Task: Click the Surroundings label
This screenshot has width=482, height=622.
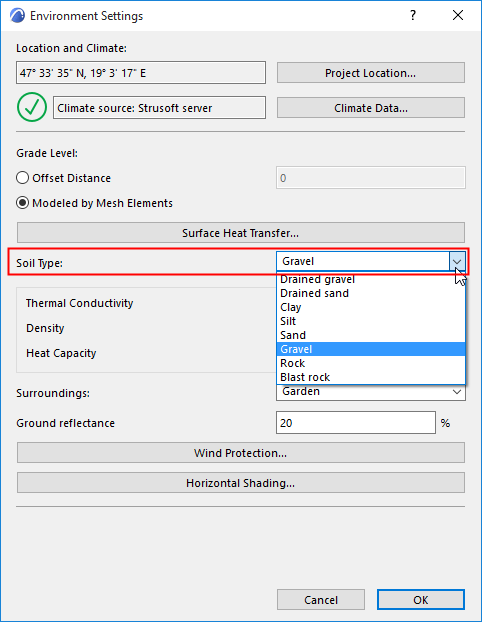Action: tap(53, 393)
